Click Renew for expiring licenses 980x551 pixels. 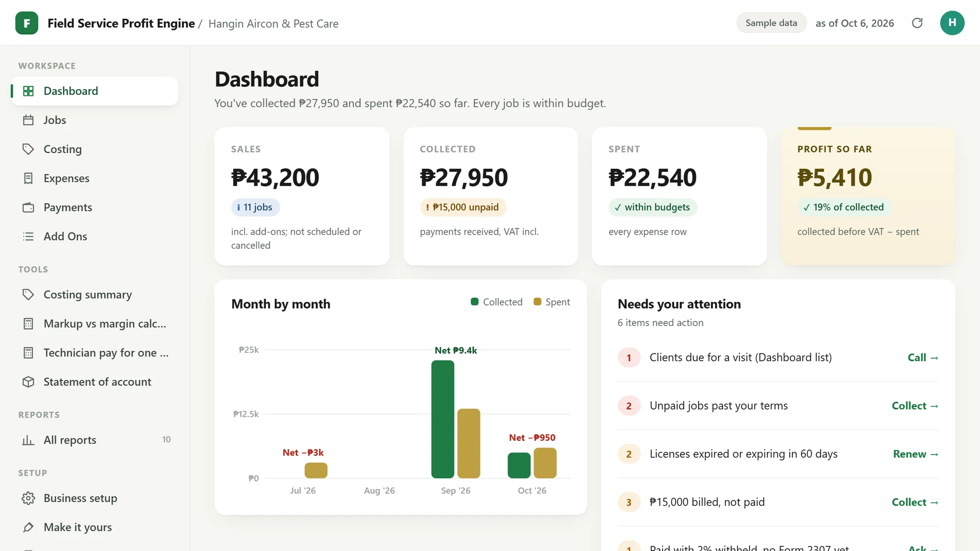pyautogui.click(x=916, y=454)
